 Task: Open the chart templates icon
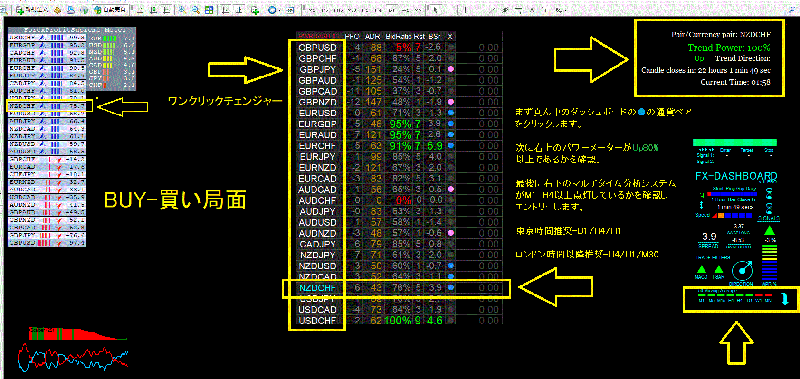coord(290,10)
